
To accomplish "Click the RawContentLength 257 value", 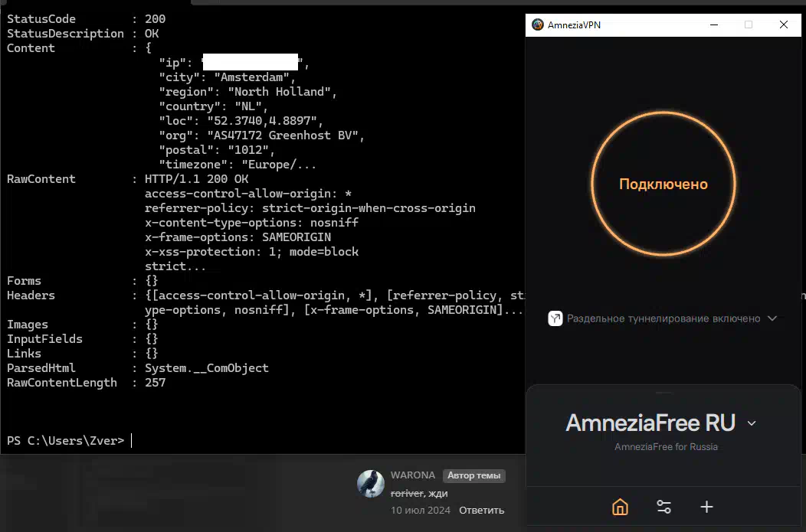I will pyautogui.click(x=156, y=383).
